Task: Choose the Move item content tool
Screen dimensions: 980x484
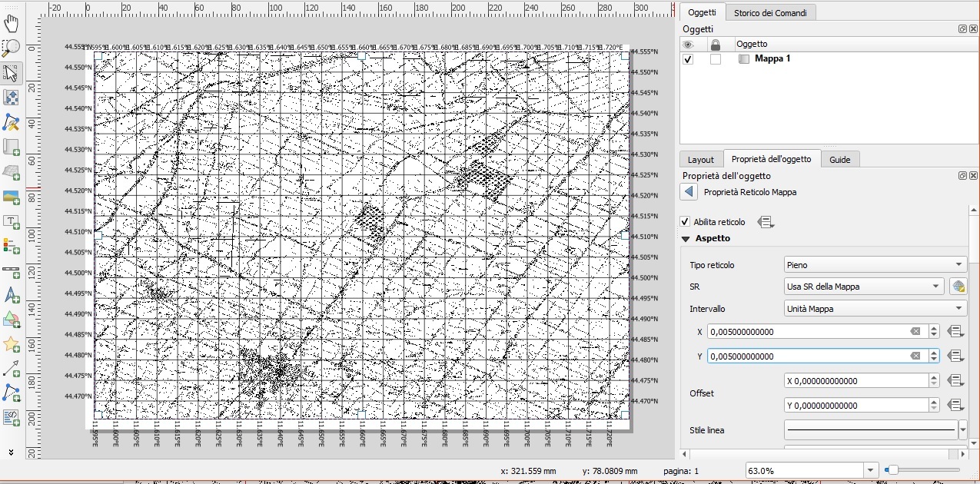Action: [12, 98]
